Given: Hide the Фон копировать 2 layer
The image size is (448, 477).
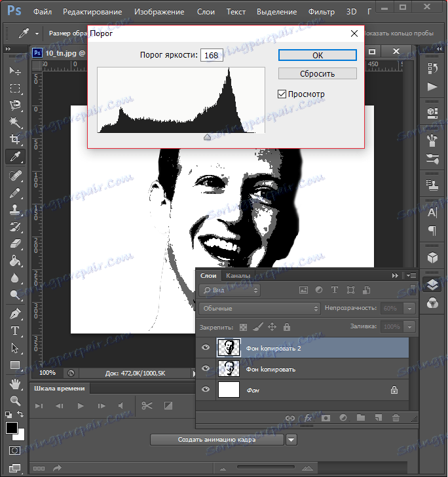Looking at the screenshot, I should [206, 347].
